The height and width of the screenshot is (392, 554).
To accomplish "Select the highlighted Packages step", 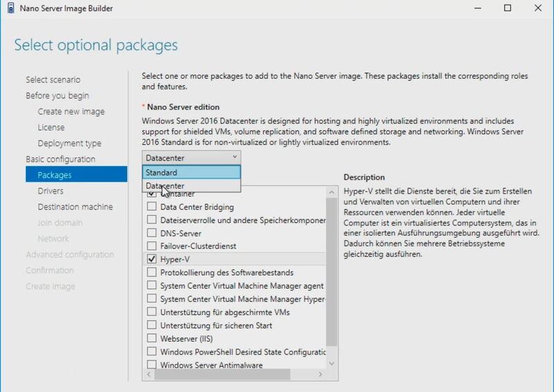I will (76, 175).
